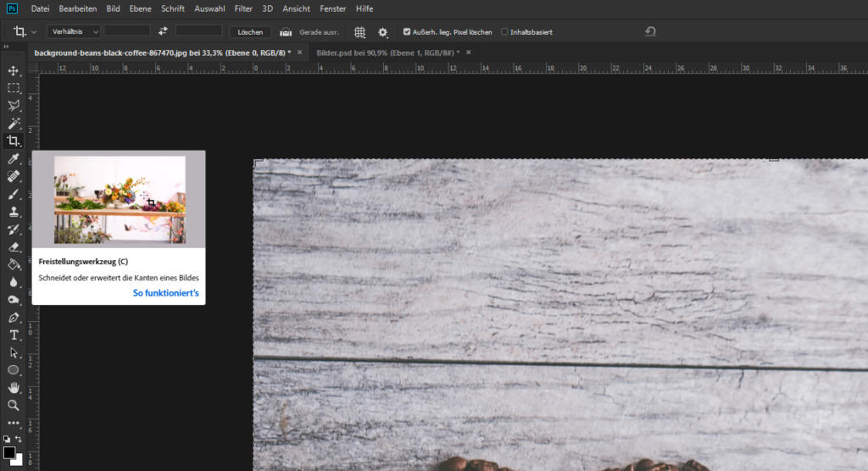Select the Hand tool
The image size is (868, 471).
point(14,387)
